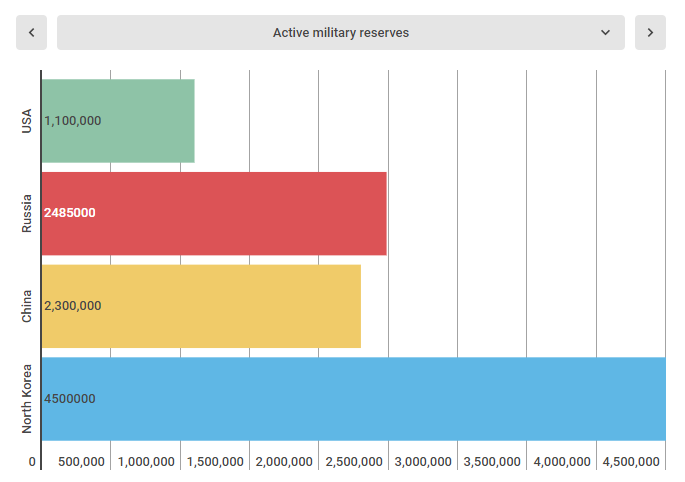Click the USA axis label
Screen dimensions: 685x482
27,121
